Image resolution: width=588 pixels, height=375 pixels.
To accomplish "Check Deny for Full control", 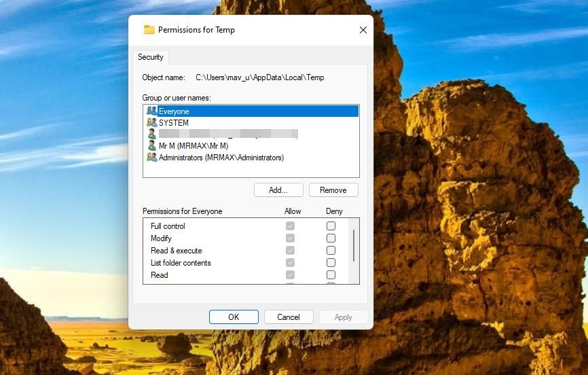I will [x=331, y=226].
